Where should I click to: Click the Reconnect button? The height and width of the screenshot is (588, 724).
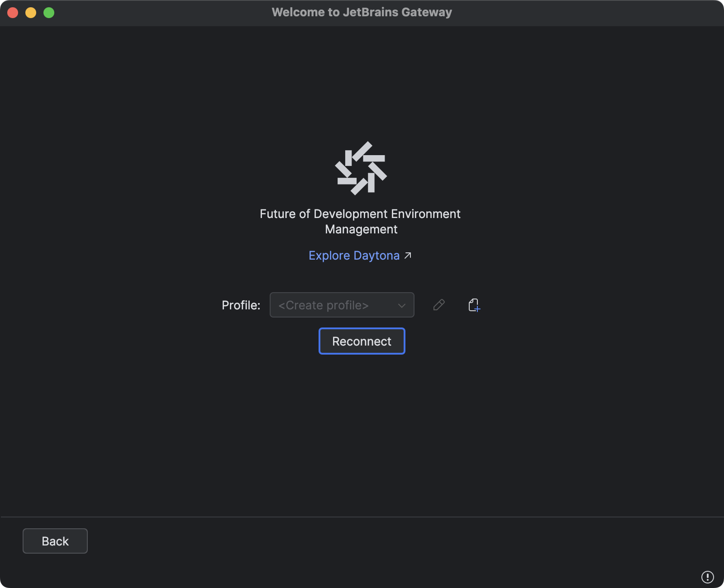(x=362, y=341)
